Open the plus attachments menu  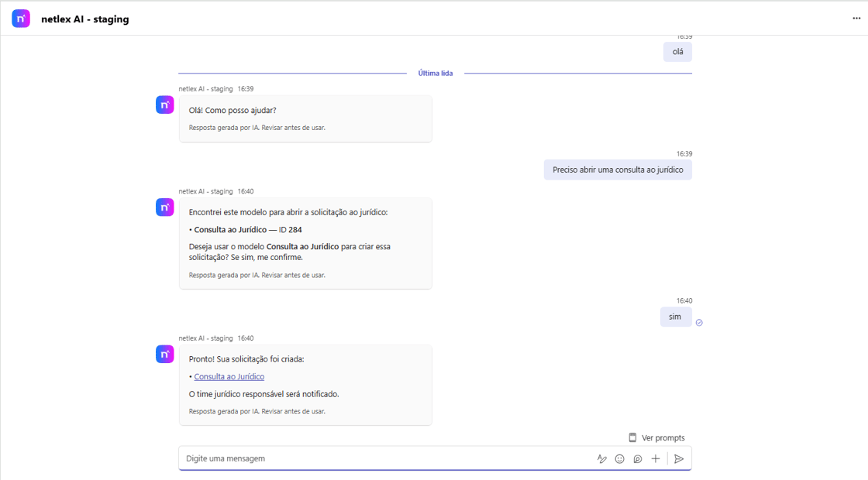(x=656, y=458)
